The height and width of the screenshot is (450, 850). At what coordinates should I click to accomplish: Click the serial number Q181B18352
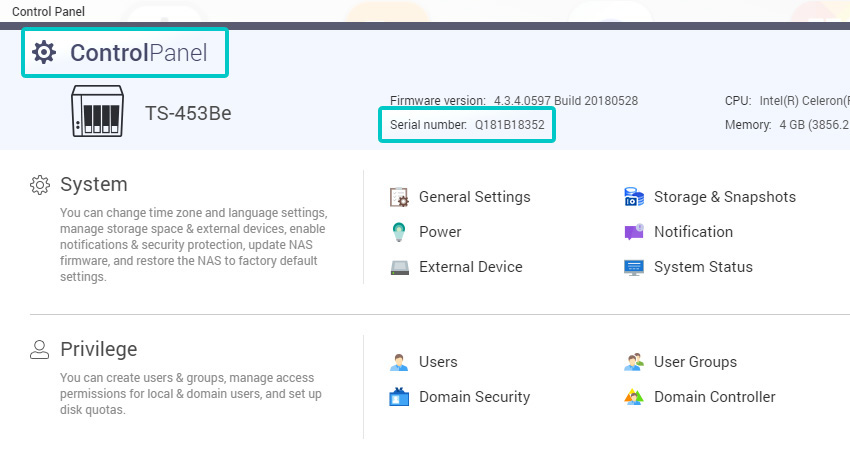coord(509,125)
